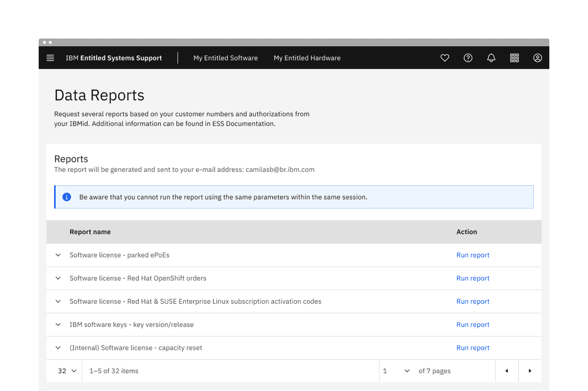Image resolution: width=588 pixels, height=391 pixels.
Task: Open the application switcher grid icon
Action: (x=514, y=58)
